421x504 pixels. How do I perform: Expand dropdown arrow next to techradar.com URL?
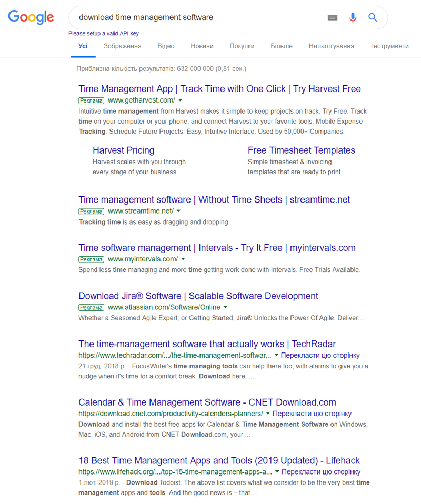point(276,355)
